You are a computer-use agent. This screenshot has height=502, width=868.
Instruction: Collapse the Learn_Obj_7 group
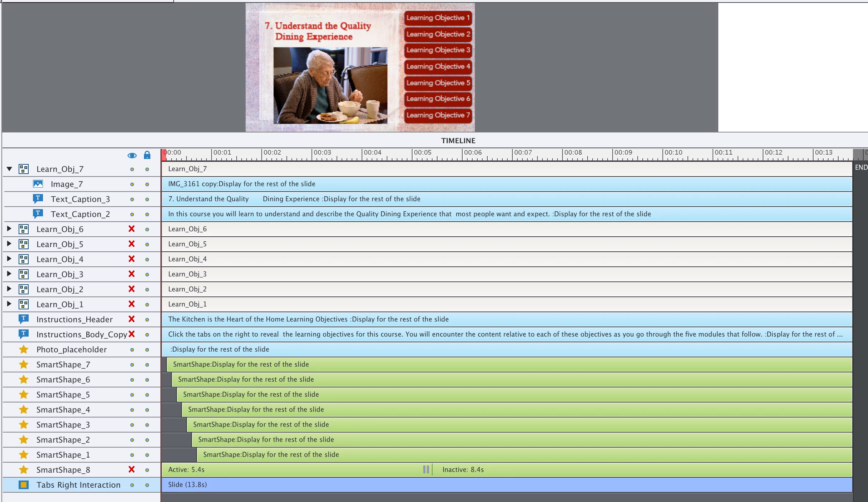click(x=10, y=169)
